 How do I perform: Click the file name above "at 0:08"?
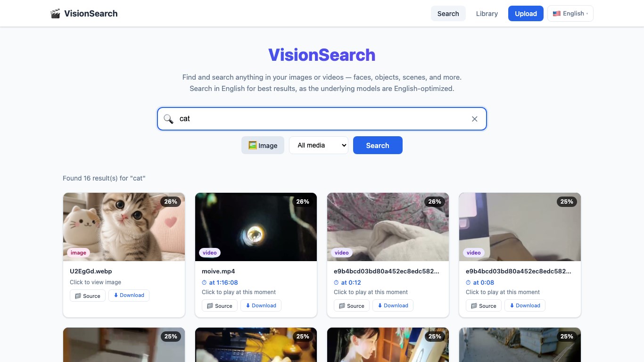point(519,271)
